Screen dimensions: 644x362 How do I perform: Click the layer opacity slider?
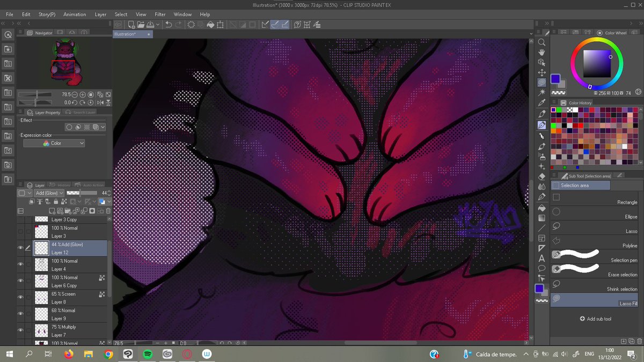82,193
